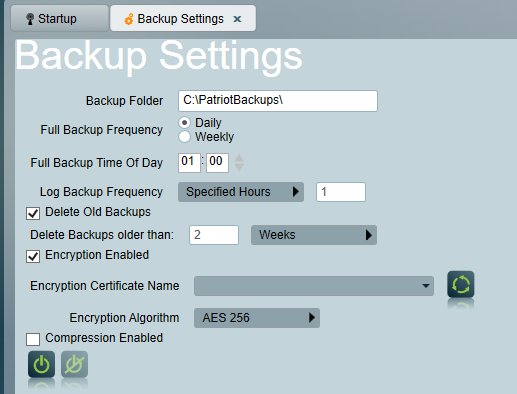Open the Specified Hours frequency dropdown
Viewport: 517px width, 394px height.
point(241,192)
